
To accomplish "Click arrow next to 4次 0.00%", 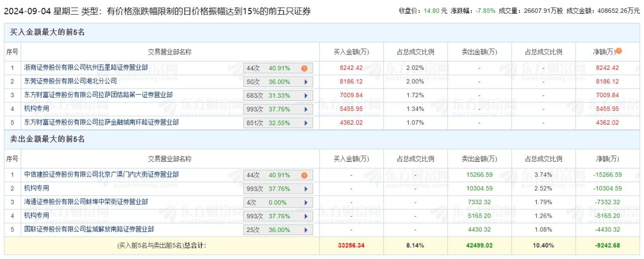I will click(305, 203).
